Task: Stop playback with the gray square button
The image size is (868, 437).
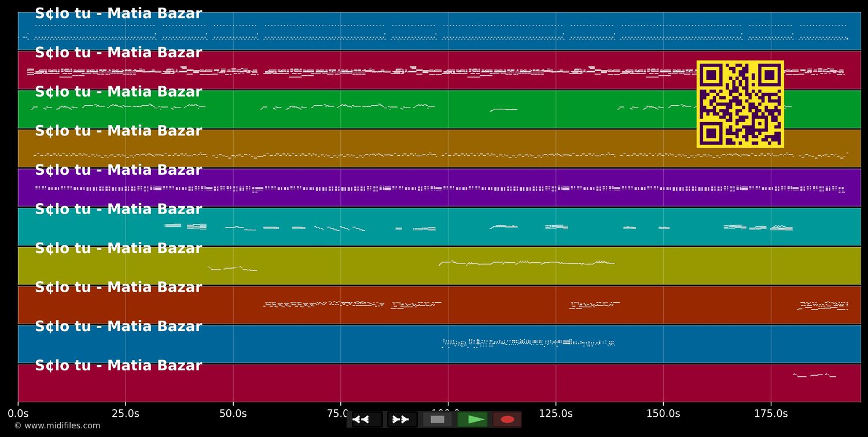Action: [437, 420]
